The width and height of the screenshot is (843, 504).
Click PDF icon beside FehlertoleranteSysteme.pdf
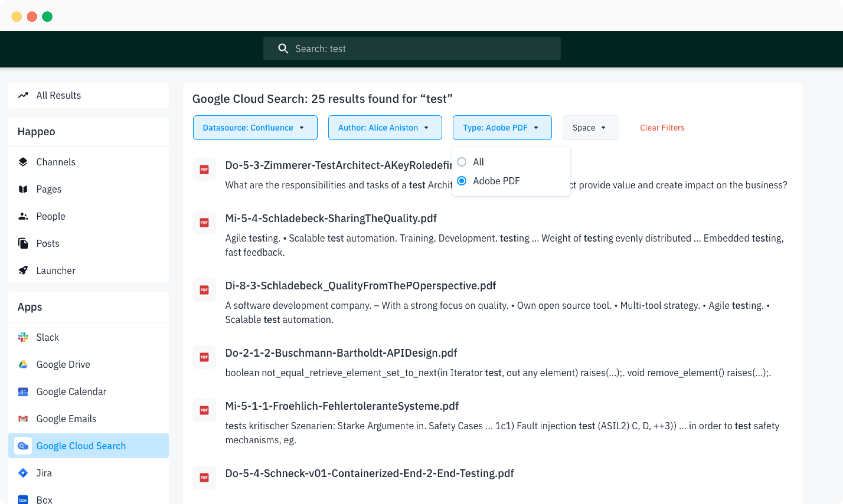point(204,410)
